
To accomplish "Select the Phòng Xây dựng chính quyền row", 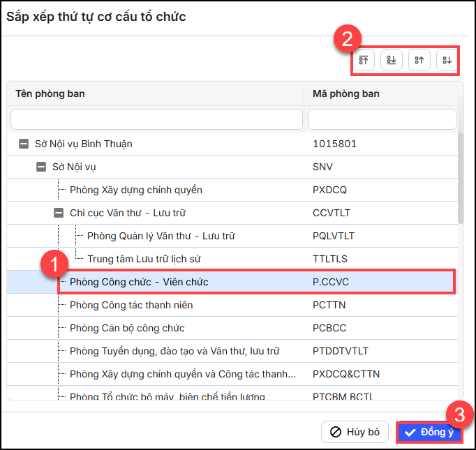I will click(136, 190).
